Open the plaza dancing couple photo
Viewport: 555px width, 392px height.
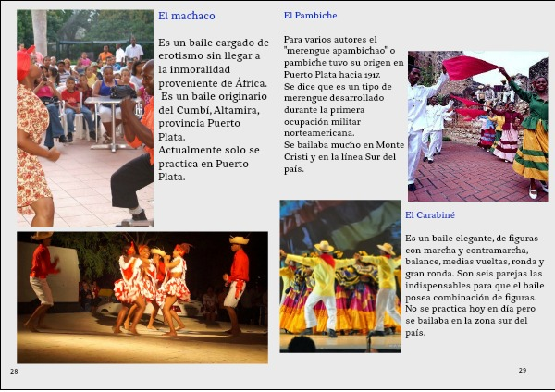84,118
